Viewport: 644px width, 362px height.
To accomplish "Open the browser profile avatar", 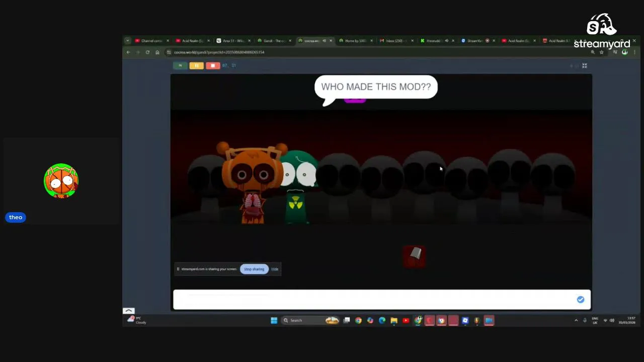I will [625, 52].
